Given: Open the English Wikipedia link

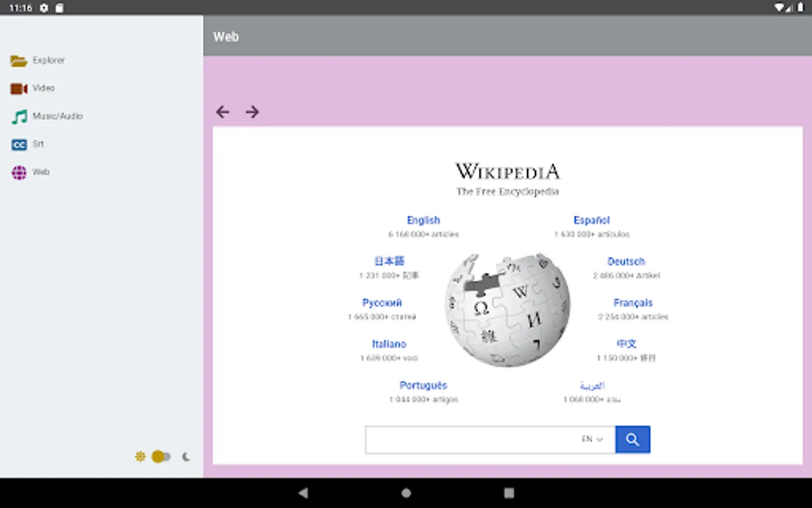Looking at the screenshot, I should point(423,220).
